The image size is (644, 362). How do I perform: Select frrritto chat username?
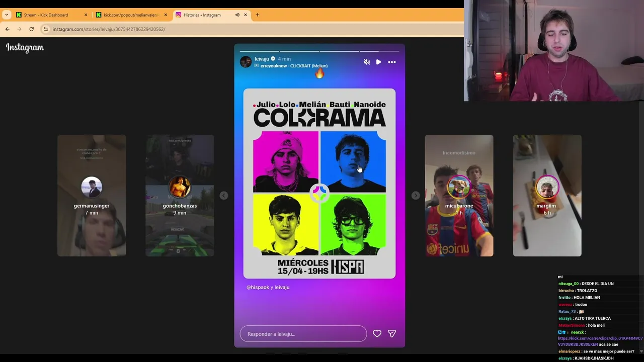565,298
